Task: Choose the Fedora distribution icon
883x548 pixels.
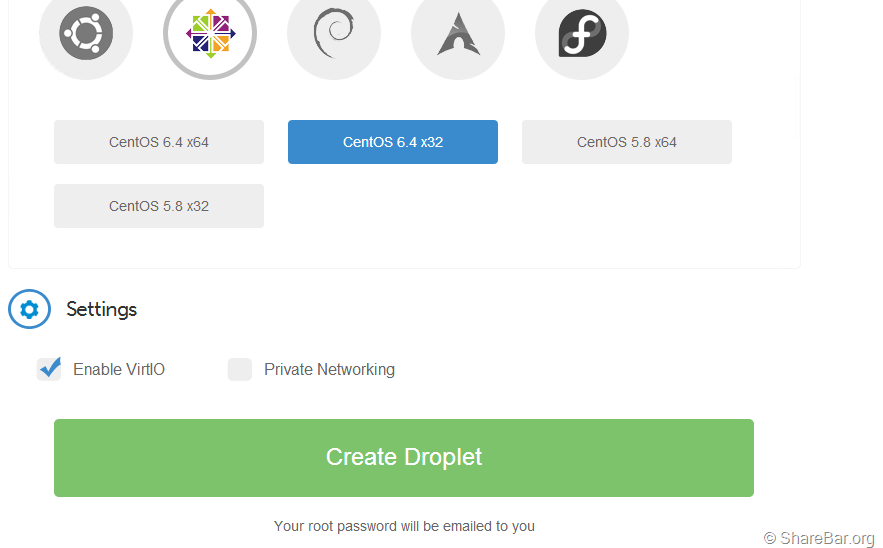Action: (582, 34)
